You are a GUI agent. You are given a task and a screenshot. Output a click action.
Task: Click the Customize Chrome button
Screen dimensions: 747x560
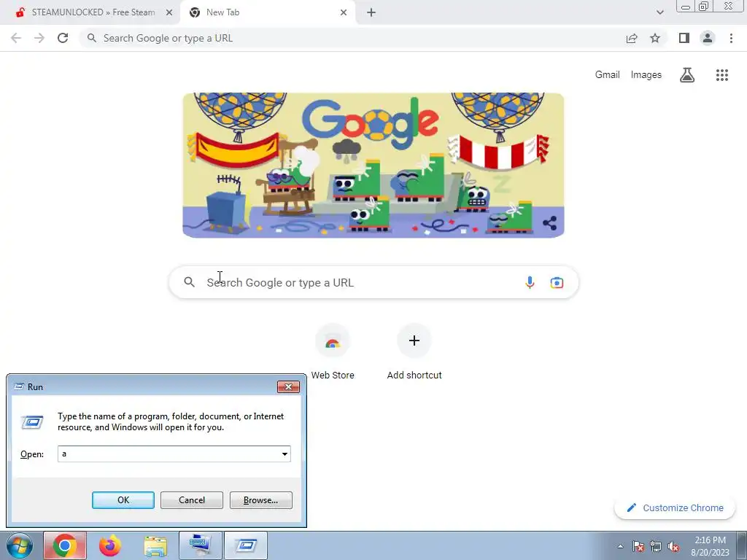point(675,507)
